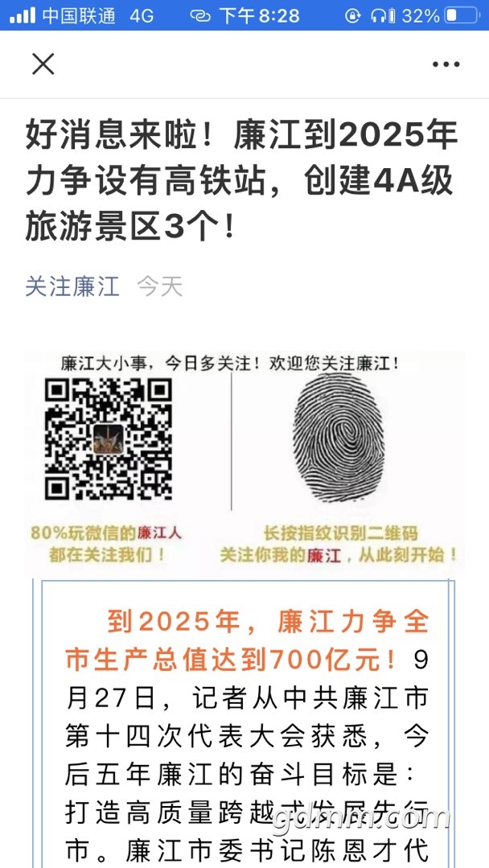Tap the signal strength bars icon
Screen dimensions: 489x868
point(23,15)
